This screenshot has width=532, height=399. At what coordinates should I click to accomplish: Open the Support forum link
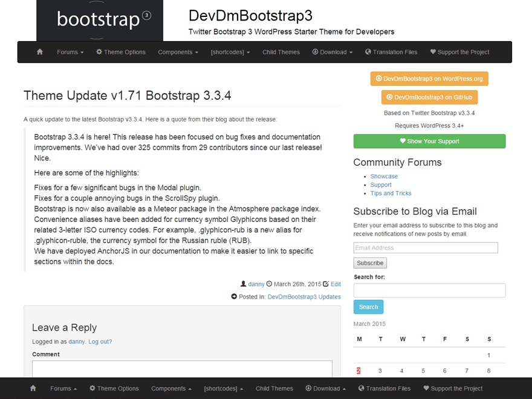pos(381,184)
